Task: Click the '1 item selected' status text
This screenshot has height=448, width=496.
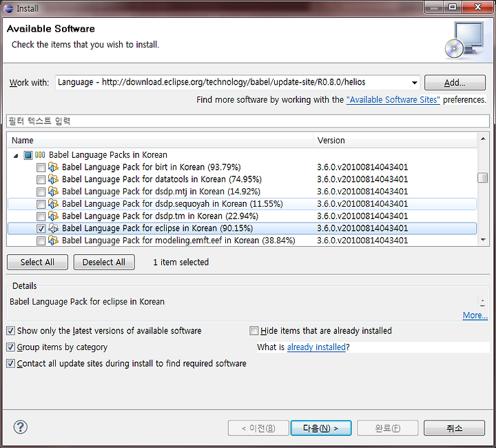Action: click(x=181, y=263)
